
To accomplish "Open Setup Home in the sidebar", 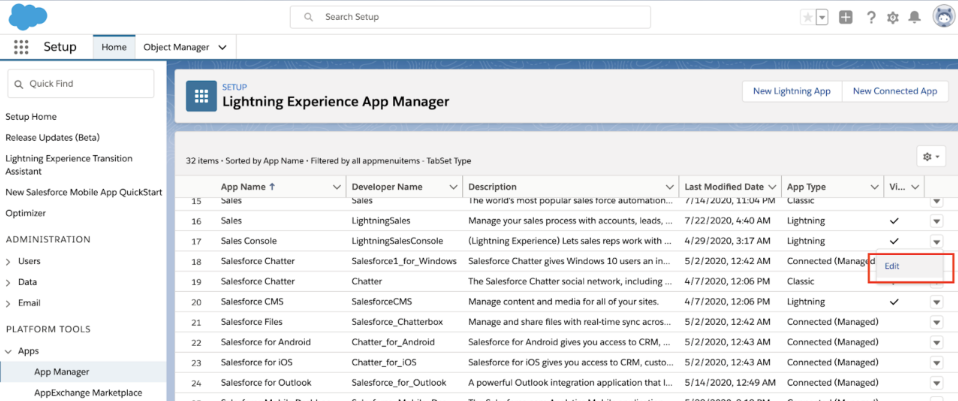I will point(31,117).
